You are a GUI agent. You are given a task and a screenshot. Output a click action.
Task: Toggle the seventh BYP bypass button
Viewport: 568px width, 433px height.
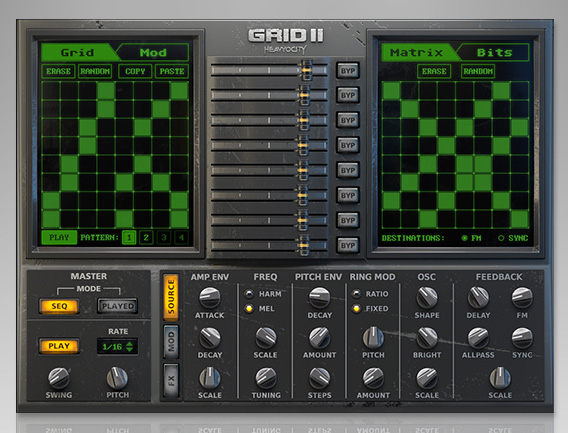click(348, 220)
